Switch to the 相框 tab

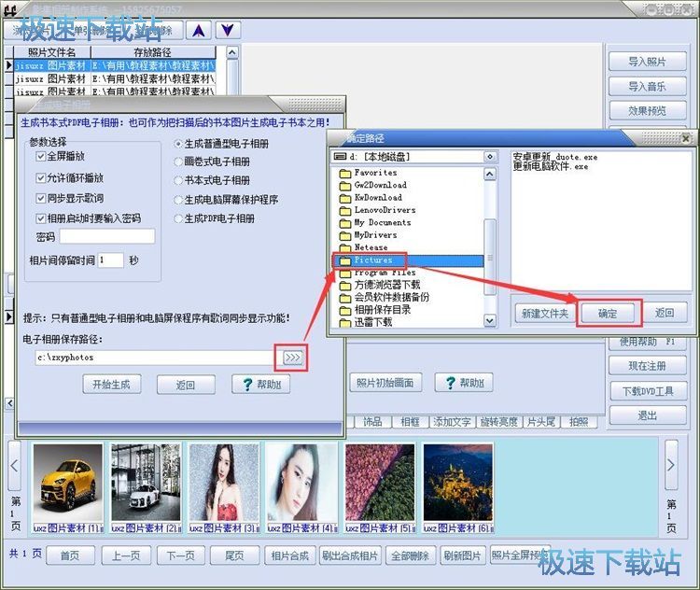click(410, 422)
